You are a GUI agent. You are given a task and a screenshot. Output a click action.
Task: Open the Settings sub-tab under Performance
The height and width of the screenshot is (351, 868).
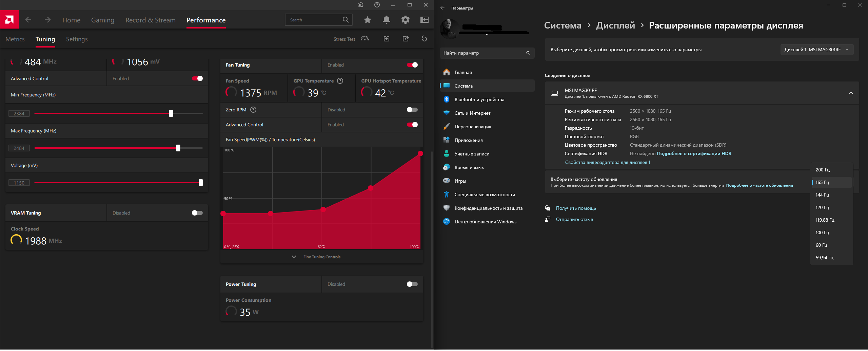click(77, 39)
